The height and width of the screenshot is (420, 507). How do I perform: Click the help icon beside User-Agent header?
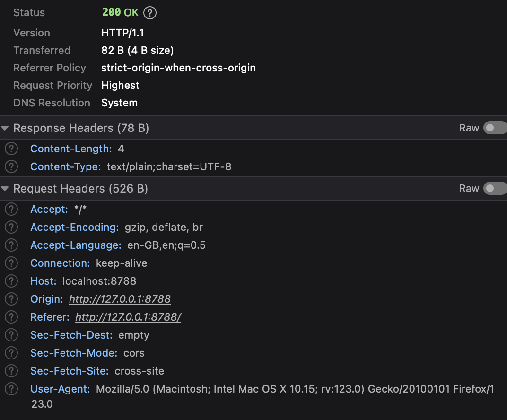pyautogui.click(x=11, y=389)
